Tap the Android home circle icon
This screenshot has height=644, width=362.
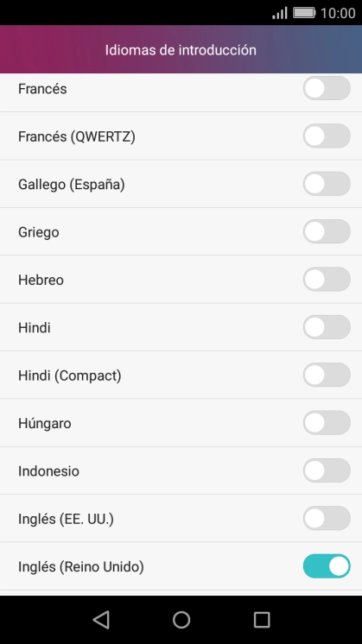181,619
